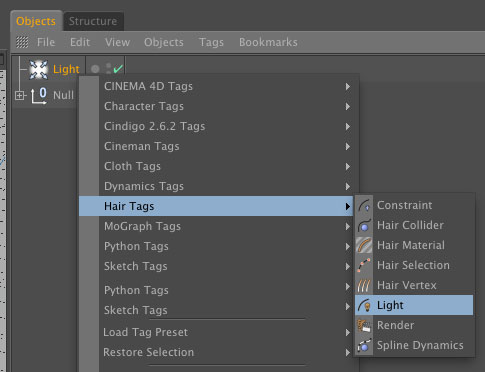The image size is (485, 372).
Task: Click the Null object axis icon
Action: pyautogui.click(x=39, y=96)
